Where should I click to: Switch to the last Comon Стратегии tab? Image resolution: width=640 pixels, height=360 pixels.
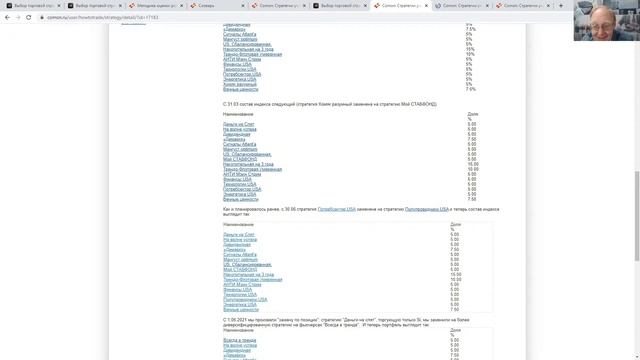523,6
